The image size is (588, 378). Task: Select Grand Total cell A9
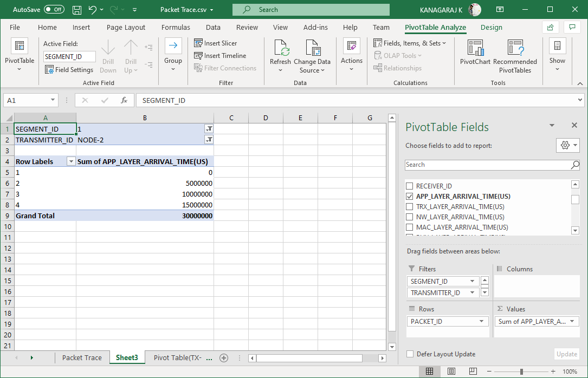[x=46, y=216]
